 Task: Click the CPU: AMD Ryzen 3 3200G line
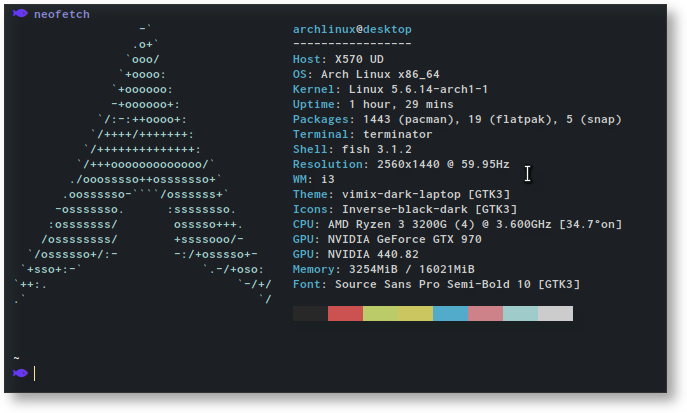click(x=457, y=224)
